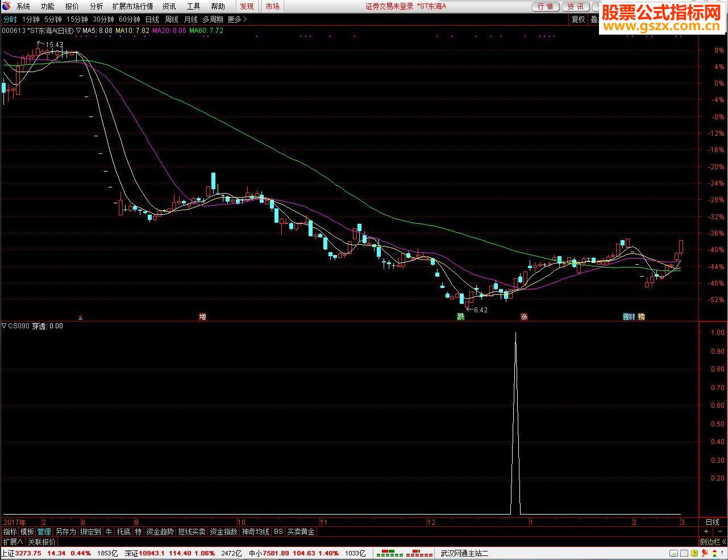The width and height of the screenshot is (728, 560).
Task: Select the BS indicator
Action: (278, 532)
